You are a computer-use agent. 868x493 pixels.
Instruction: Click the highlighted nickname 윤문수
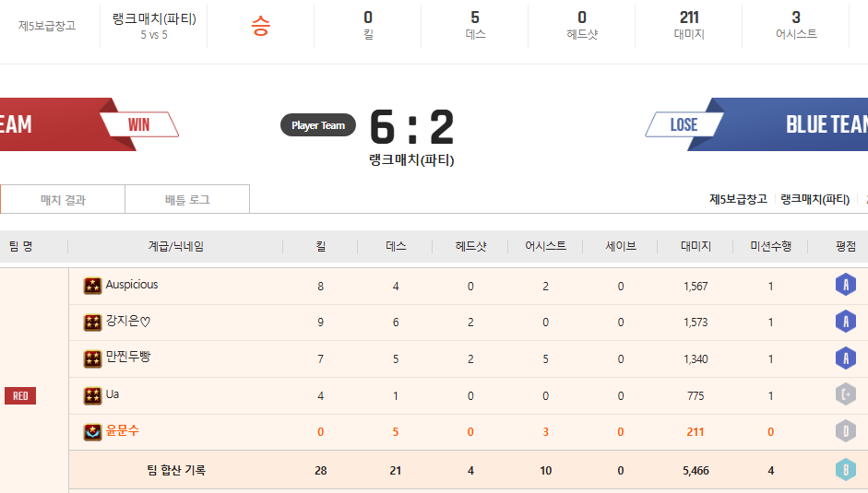(122, 430)
